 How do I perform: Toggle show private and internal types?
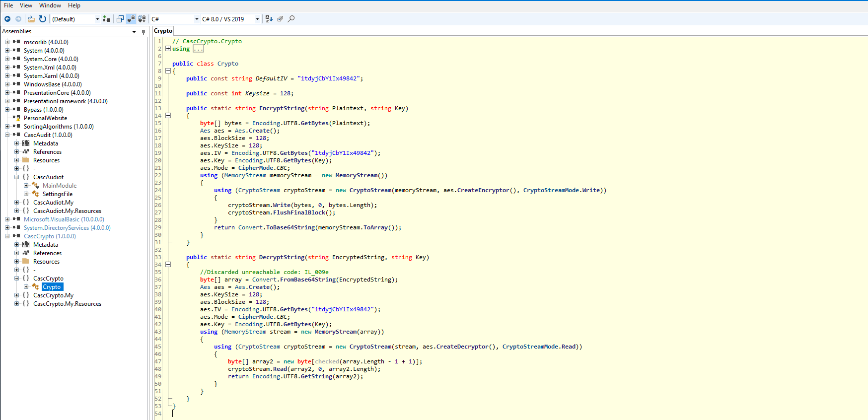[131, 19]
